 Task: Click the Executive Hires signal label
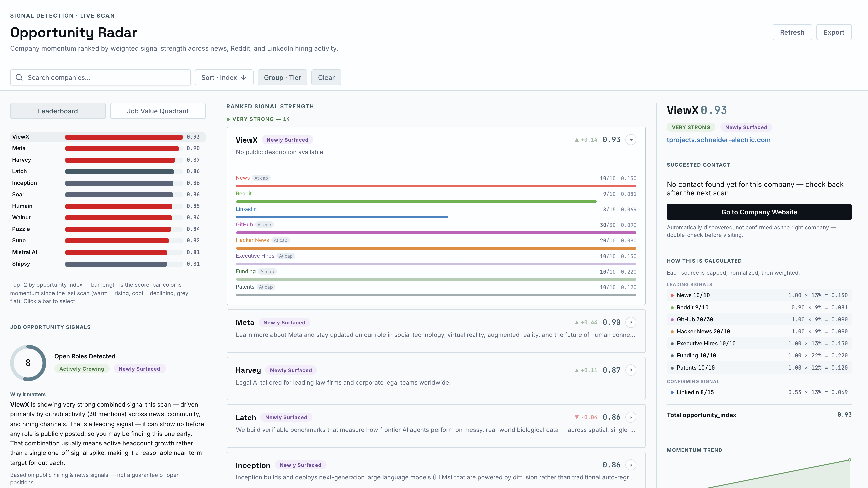[255, 256]
